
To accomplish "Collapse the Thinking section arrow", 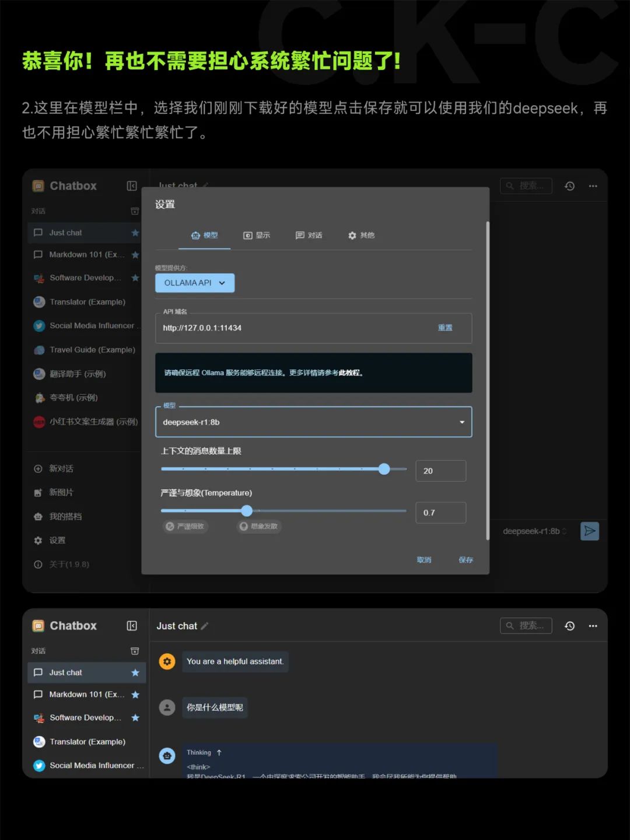I will pos(219,752).
